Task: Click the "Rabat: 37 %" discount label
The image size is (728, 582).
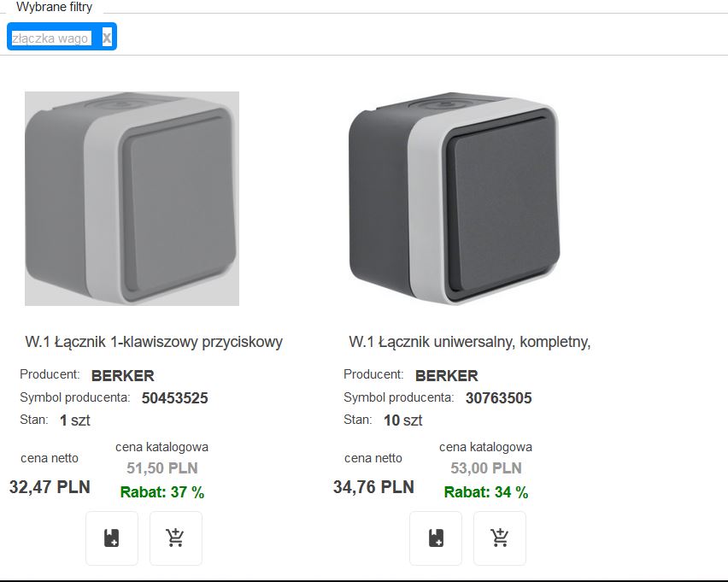Action: (162, 492)
